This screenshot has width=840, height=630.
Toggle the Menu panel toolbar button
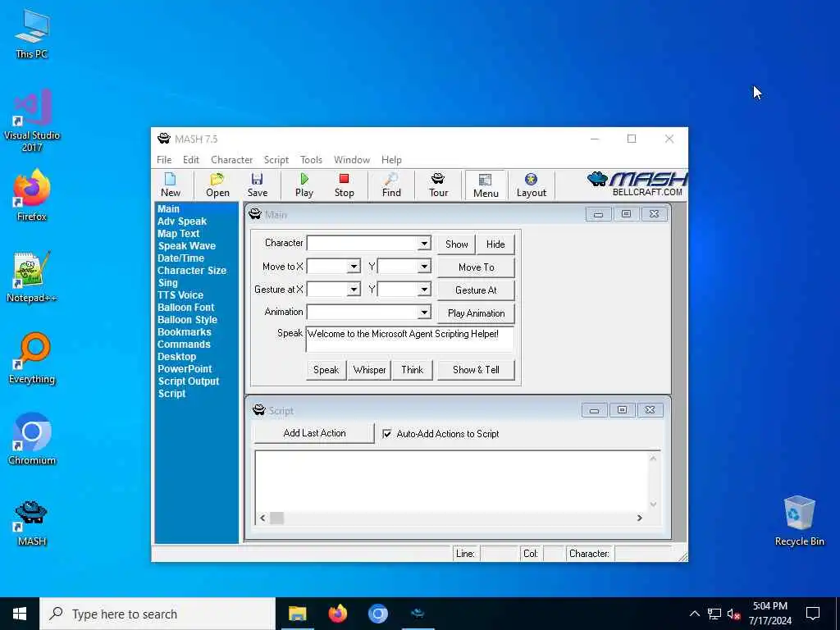486,185
